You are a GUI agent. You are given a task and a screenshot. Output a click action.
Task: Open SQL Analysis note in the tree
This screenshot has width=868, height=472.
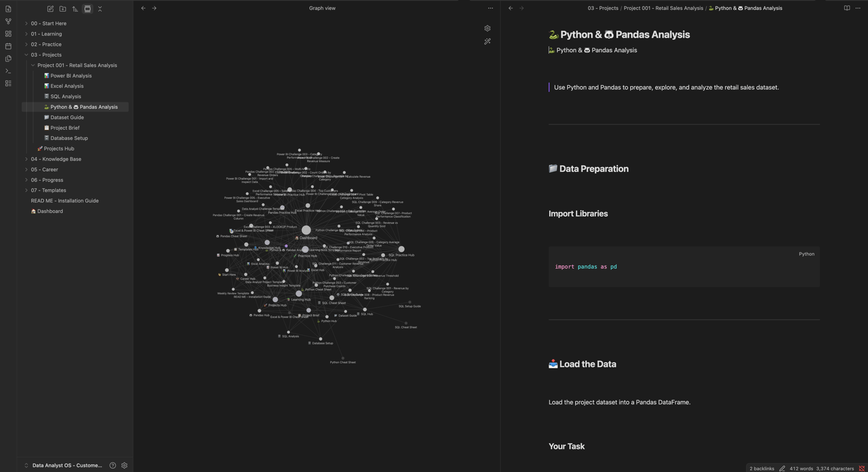(65, 97)
